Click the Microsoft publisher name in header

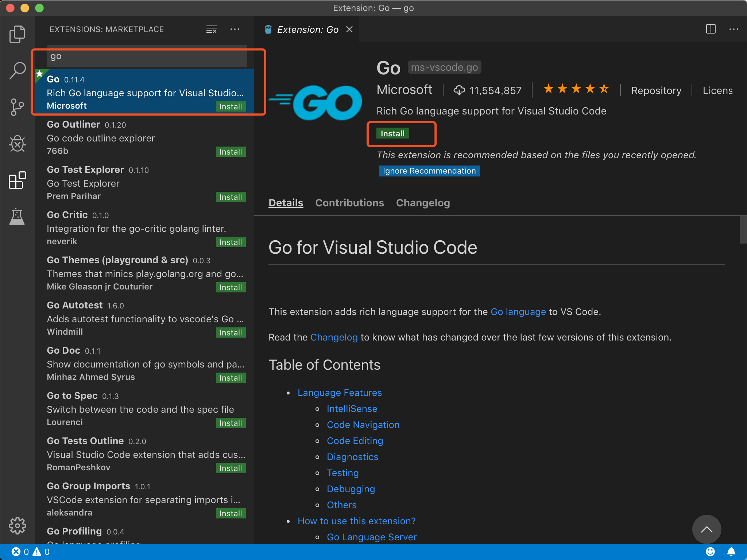point(404,90)
